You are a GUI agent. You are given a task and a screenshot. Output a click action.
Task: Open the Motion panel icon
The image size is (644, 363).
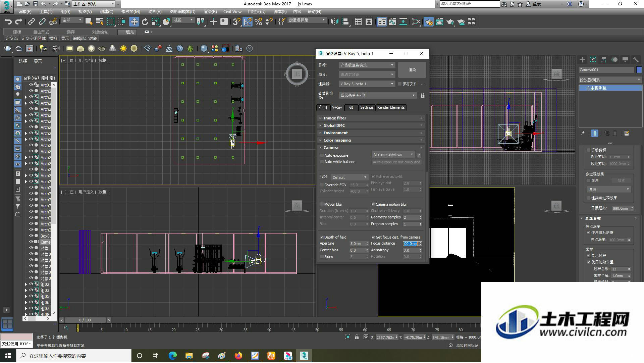point(614,60)
